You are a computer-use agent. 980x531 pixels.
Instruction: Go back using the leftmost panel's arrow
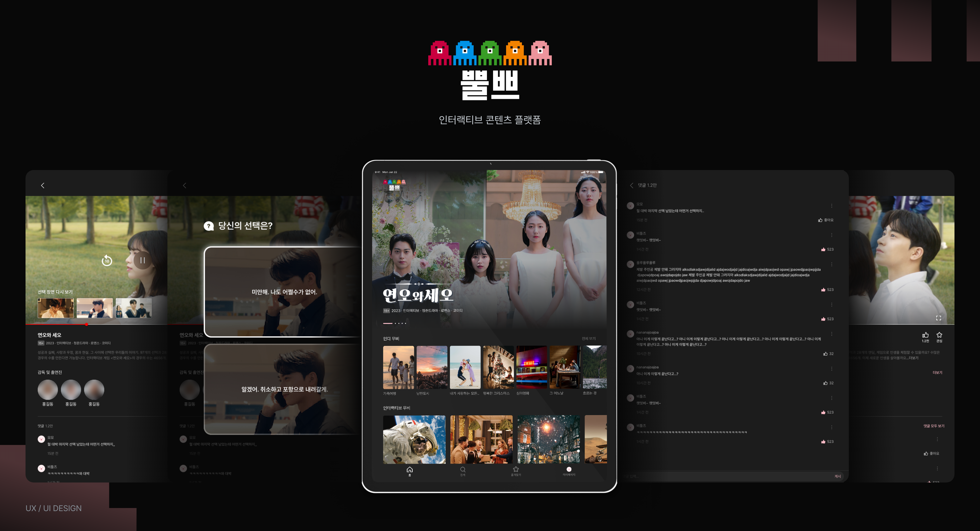click(x=43, y=185)
